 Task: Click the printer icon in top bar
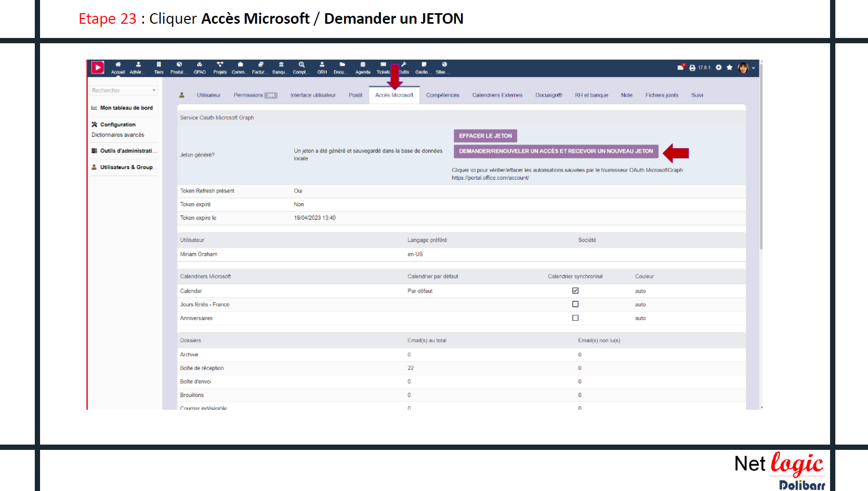click(693, 68)
